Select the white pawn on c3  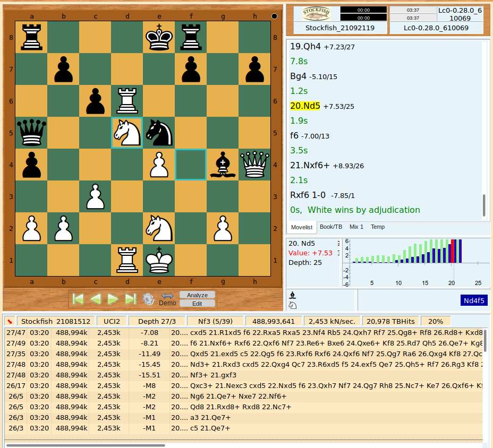95,197
